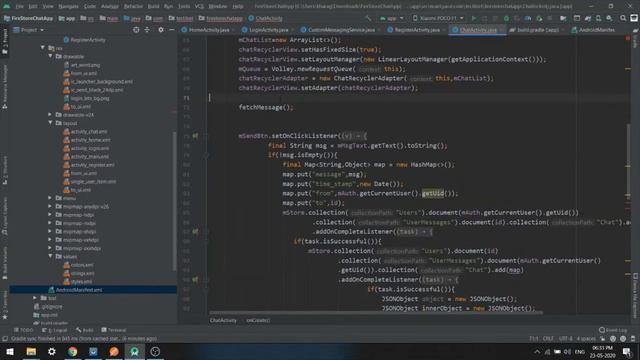Expand the menu folder

(51, 198)
